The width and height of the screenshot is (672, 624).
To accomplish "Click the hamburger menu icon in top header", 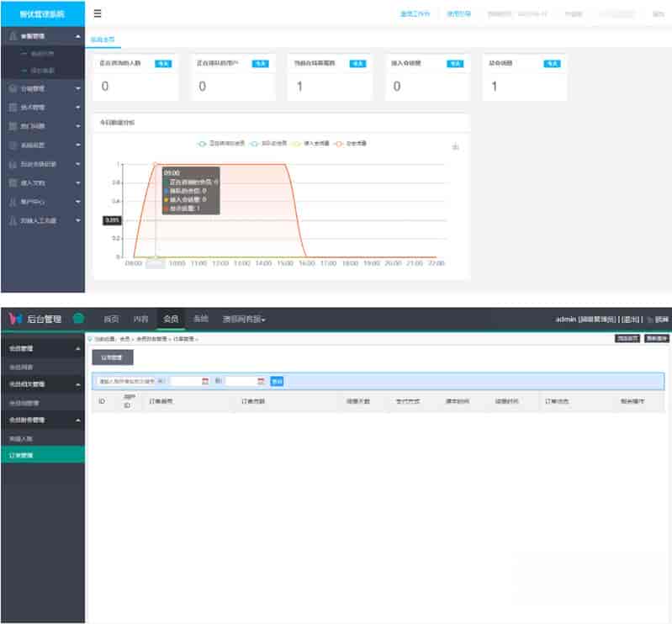I will [x=98, y=13].
